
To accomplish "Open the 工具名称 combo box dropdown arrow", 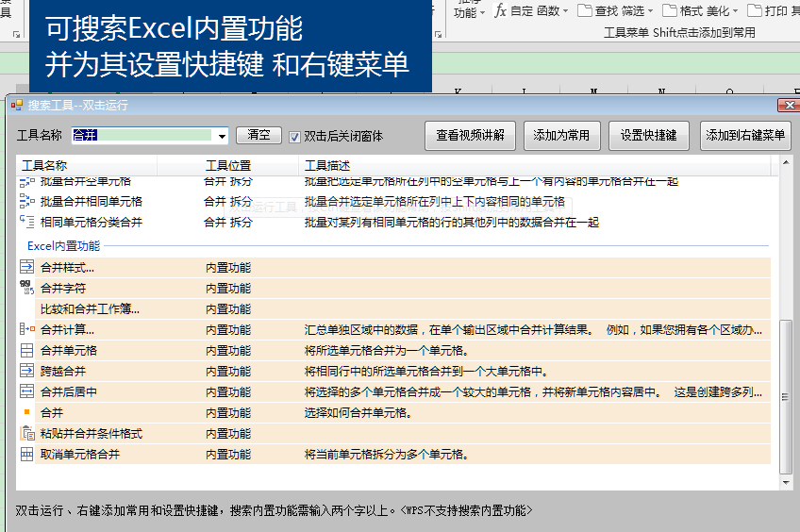I will 222,136.
